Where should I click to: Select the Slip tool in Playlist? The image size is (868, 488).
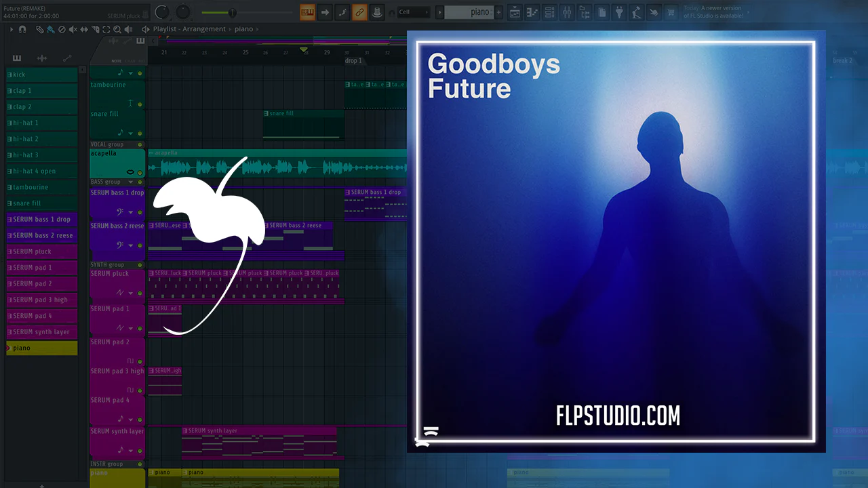[84, 29]
